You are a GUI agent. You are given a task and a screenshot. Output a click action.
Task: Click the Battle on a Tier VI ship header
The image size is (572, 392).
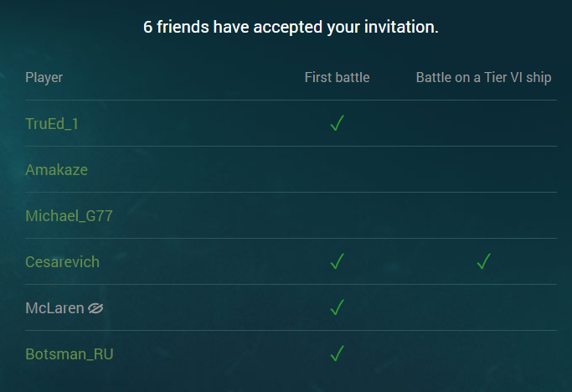tap(484, 78)
